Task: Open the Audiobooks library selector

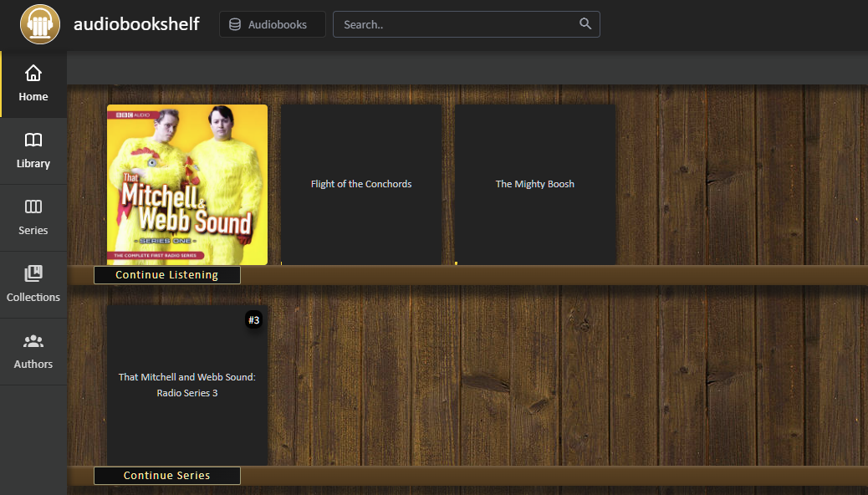Action: 272,23
